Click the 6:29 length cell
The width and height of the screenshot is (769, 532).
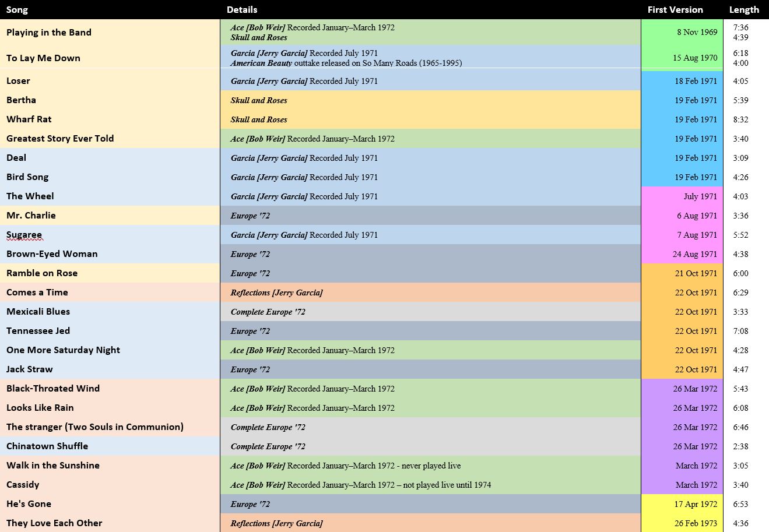pyautogui.click(x=746, y=292)
